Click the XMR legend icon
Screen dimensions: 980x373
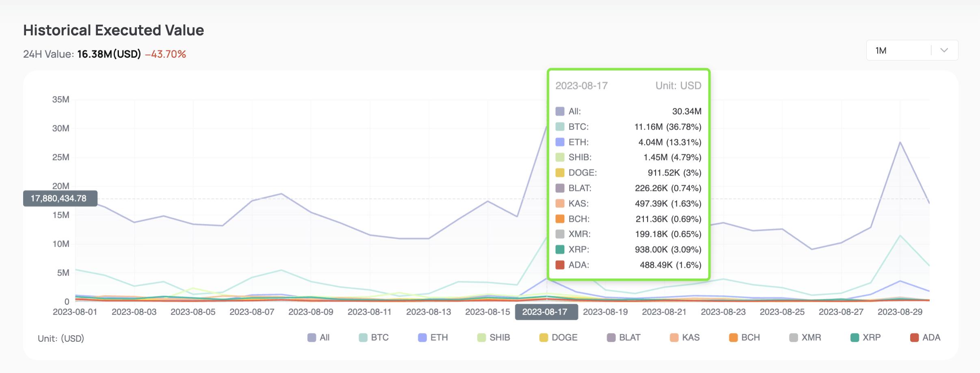(793, 338)
